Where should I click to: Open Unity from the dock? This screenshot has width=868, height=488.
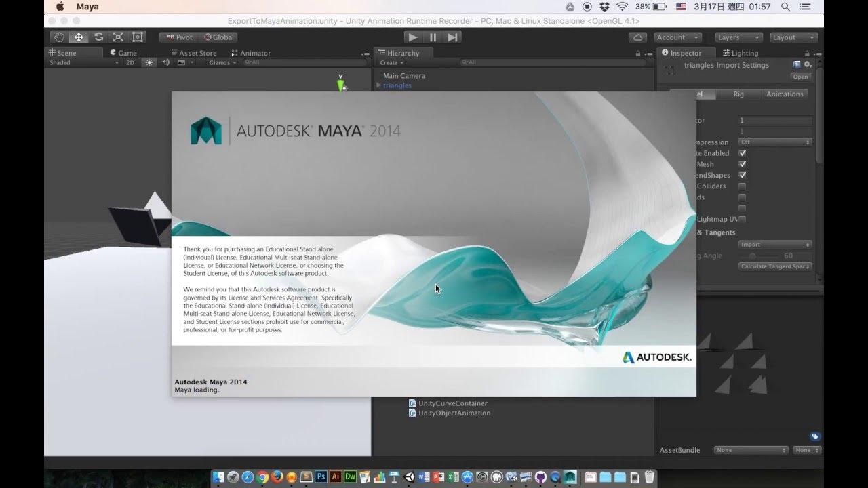[x=410, y=477]
